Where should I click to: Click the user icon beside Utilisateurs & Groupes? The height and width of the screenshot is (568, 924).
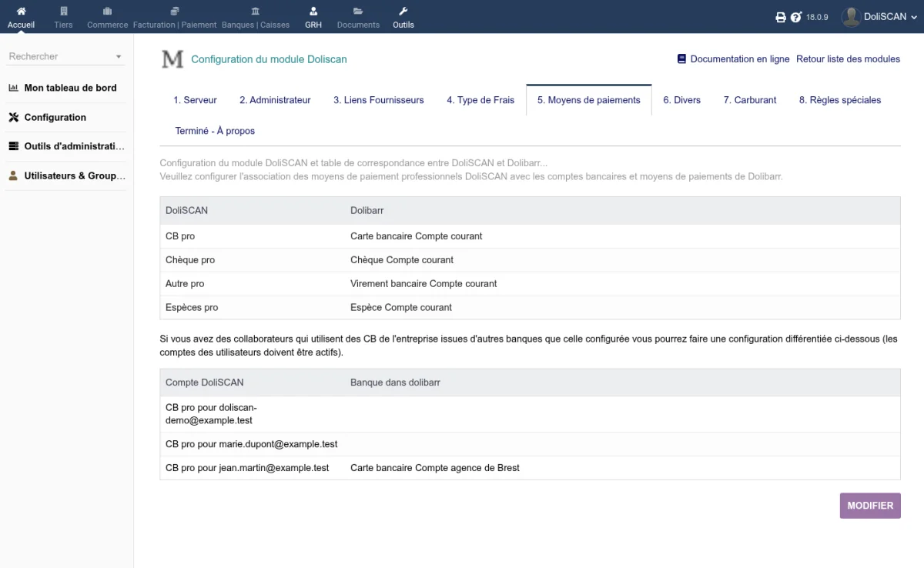tap(13, 175)
